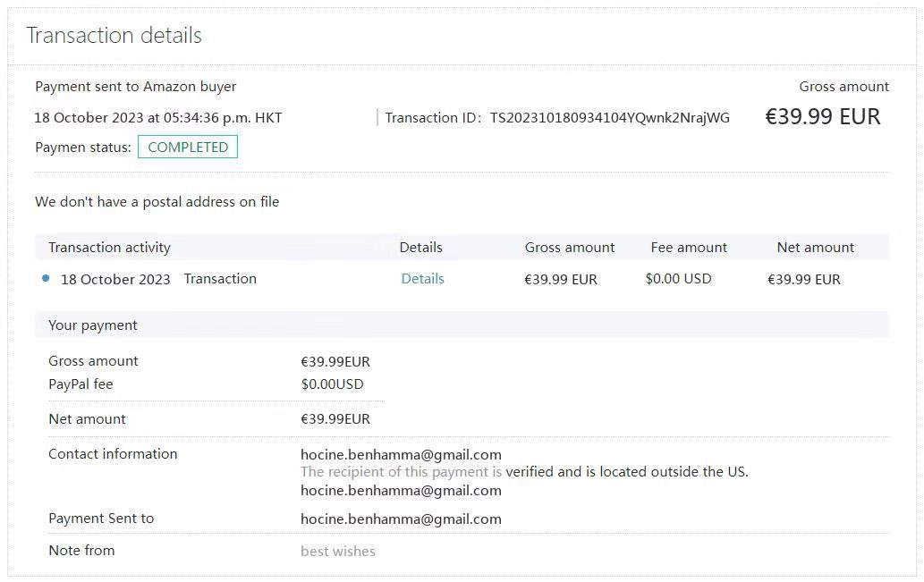Click the Net amount column header

(816, 248)
